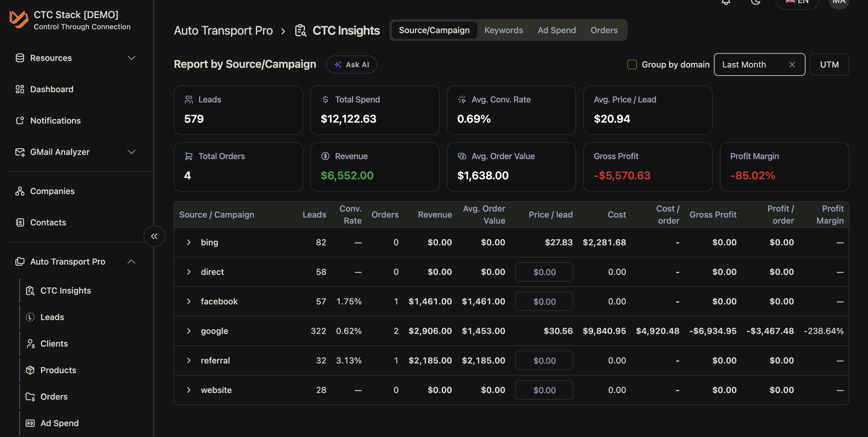Enable the Group by domain checkbox

632,64
